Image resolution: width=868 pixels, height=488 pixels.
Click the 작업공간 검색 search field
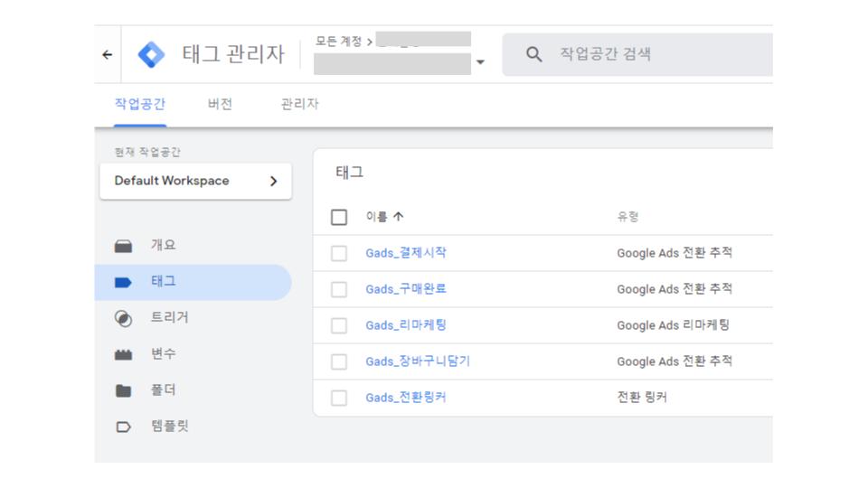(637, 54)
